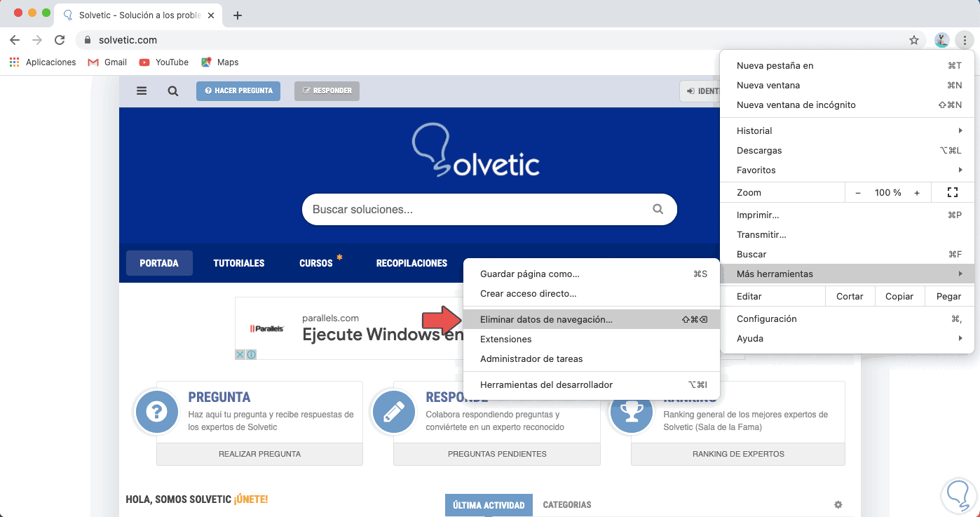980x517 pixels.
Task: Bookmark this page with the star icon
Action: tap(914, 40)
